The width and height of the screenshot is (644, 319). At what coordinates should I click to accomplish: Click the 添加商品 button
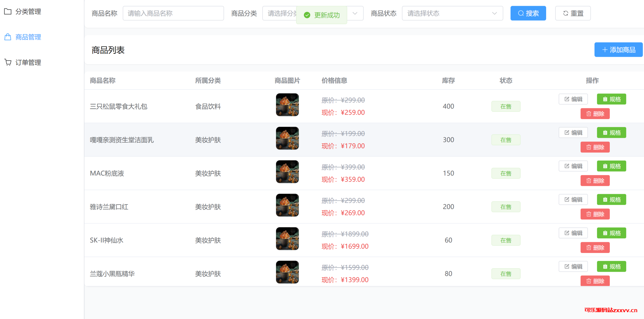tap(618, 50)
